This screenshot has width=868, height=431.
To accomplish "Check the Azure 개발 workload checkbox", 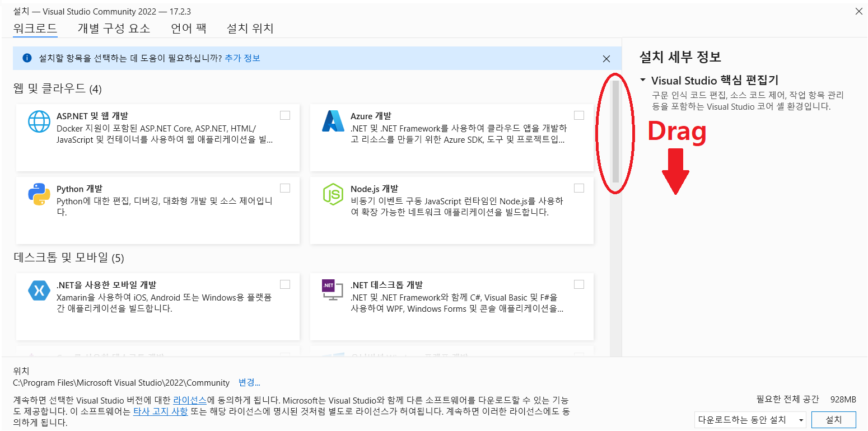I will click(x=579, y=115).
